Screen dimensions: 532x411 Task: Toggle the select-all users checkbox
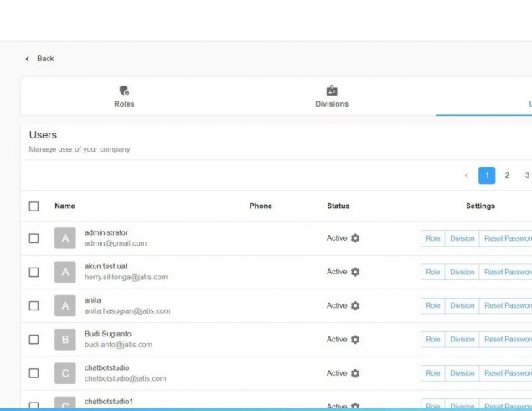pos(34,206)
